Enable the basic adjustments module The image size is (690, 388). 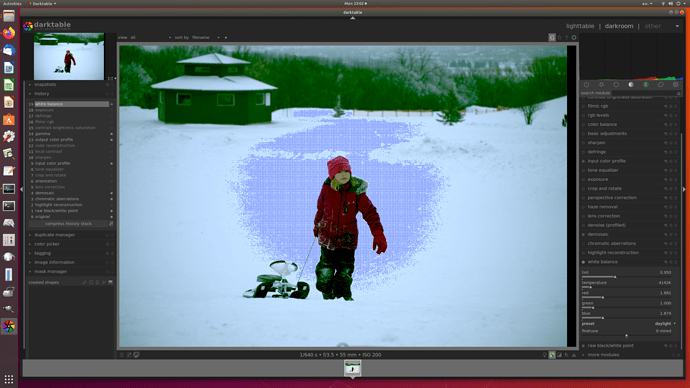(x=584, y=134)
